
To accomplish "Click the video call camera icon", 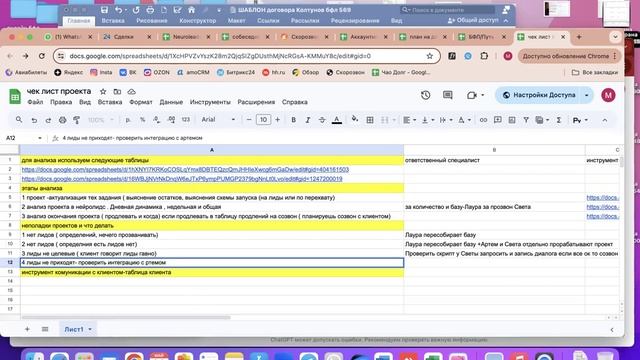I will click(x=472, y=95).
